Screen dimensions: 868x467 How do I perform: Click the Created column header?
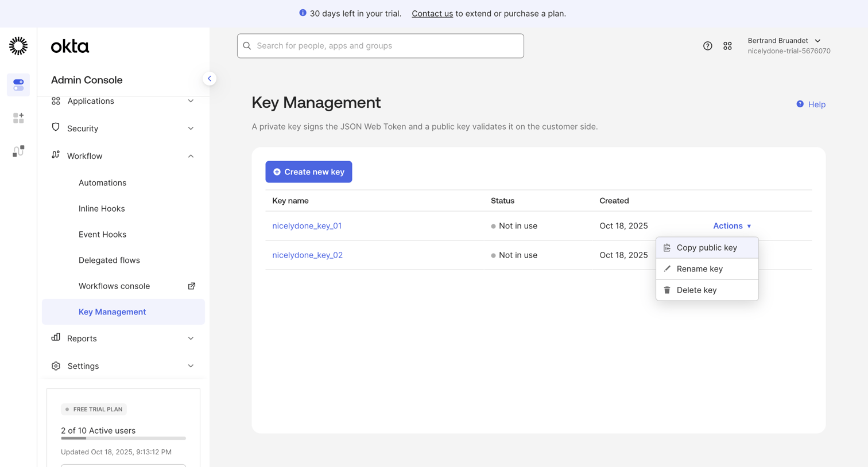point(614,201)
